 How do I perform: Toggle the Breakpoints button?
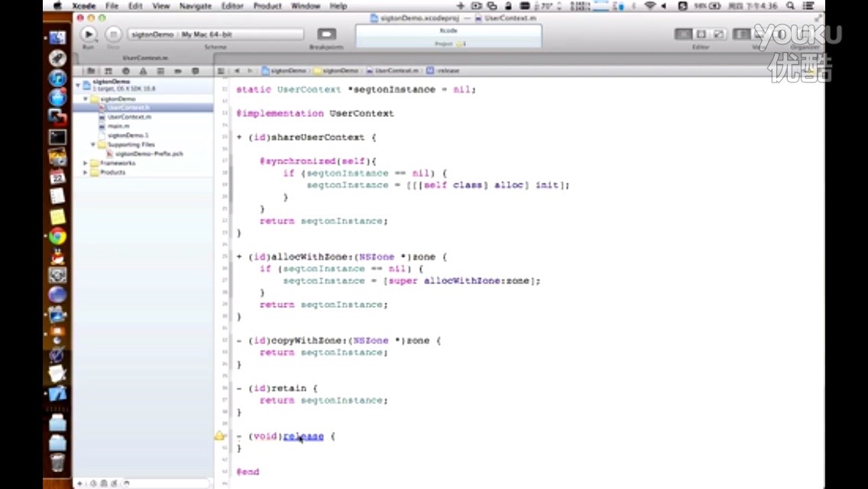[x=327, y=34]
